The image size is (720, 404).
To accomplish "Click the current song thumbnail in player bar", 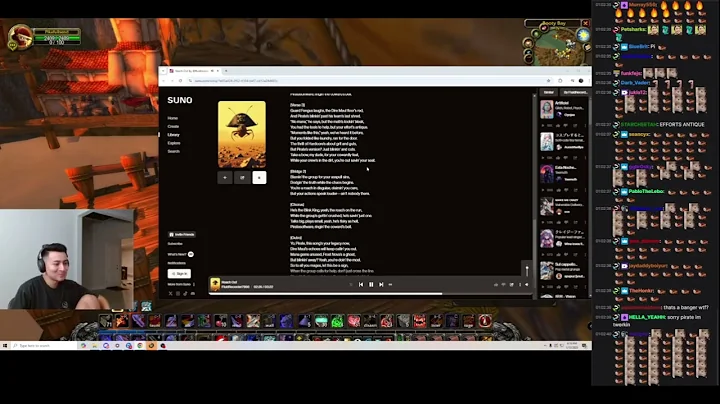I will point(215,284).
